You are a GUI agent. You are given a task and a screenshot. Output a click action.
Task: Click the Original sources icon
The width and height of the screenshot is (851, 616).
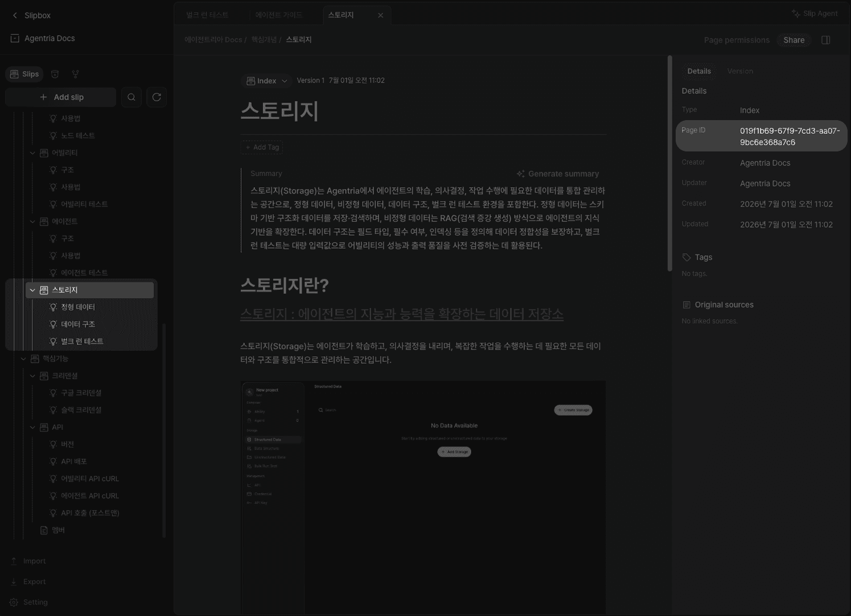click(x=686, y=305)
